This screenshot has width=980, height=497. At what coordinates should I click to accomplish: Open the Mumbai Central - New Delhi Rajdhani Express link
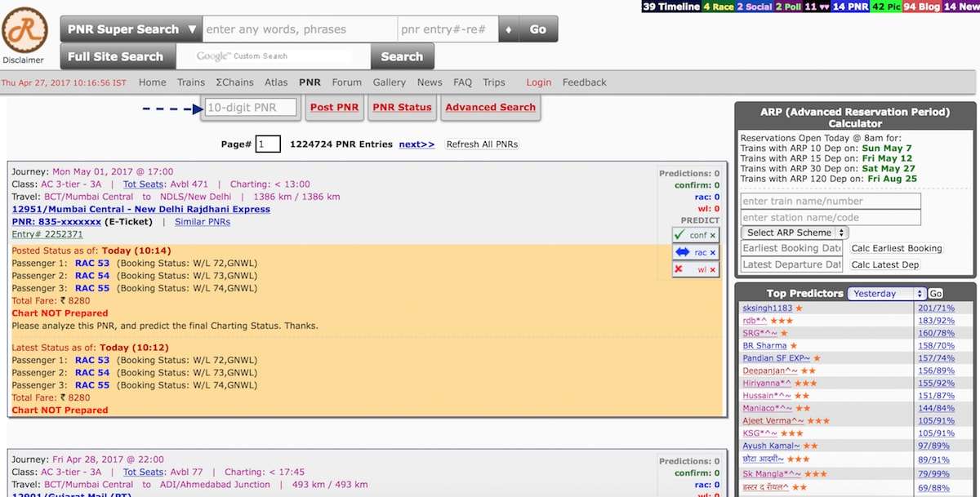point(141,209)
